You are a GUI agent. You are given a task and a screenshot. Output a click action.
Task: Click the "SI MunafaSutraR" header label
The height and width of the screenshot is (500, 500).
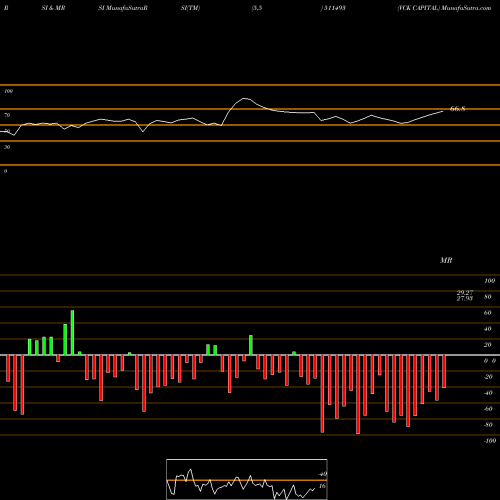pos(123,8)
